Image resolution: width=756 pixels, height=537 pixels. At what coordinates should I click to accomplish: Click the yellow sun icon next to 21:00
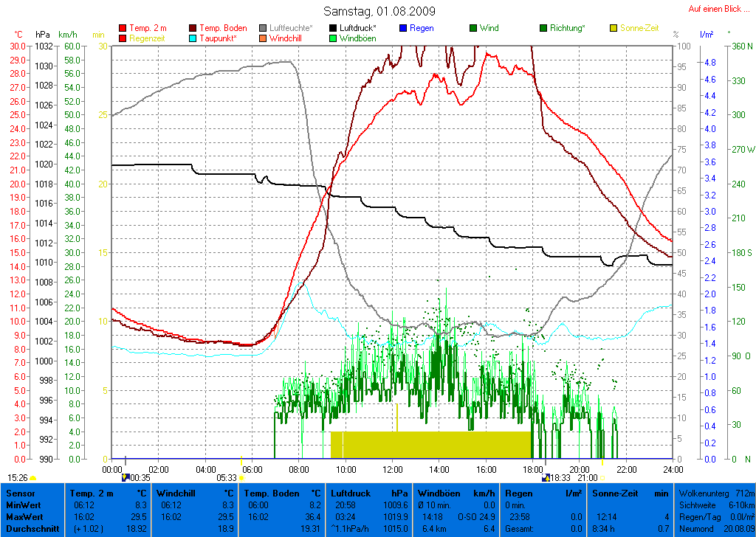(x=602, y=478)
